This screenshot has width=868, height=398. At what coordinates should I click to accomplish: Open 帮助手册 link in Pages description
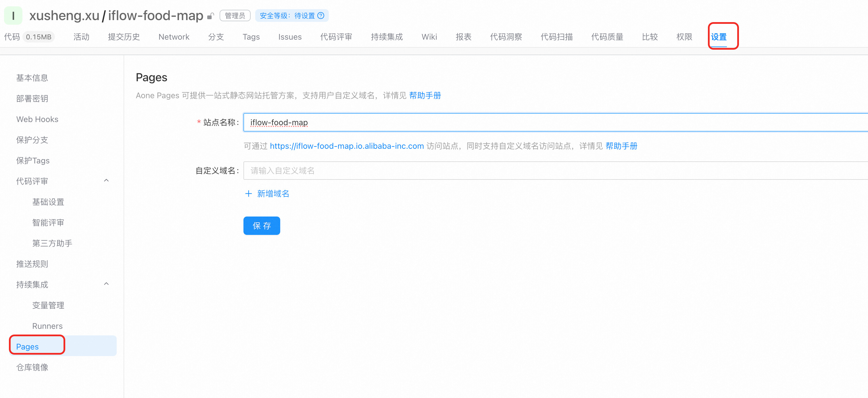tap(425, 96)
